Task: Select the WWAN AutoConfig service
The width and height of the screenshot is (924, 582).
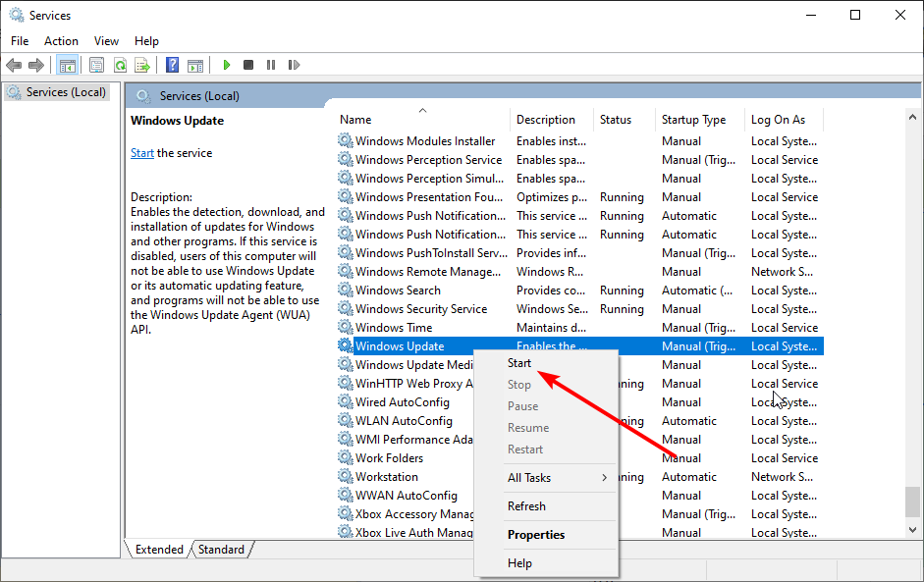Action: (406, 496)
